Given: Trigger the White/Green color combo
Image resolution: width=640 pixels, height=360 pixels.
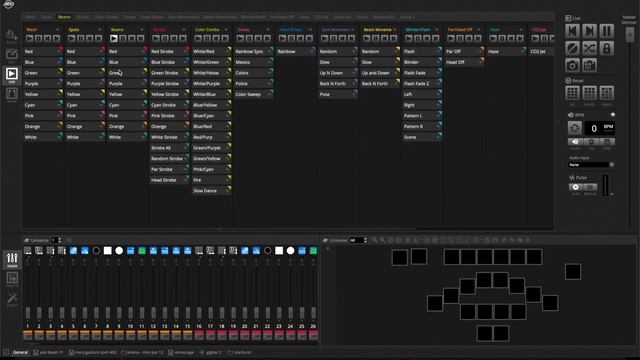Looking at the screenshot, I should click(211, 62).
